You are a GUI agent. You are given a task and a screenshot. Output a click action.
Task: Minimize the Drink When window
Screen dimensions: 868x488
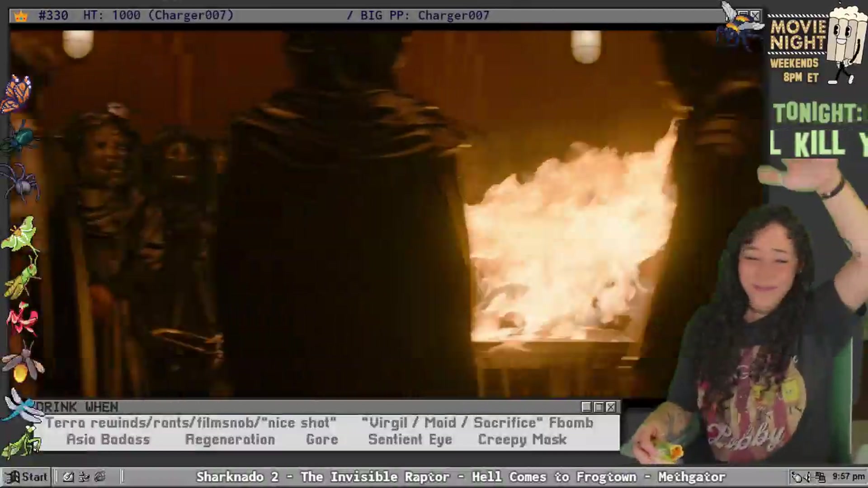tap(586, 407)
